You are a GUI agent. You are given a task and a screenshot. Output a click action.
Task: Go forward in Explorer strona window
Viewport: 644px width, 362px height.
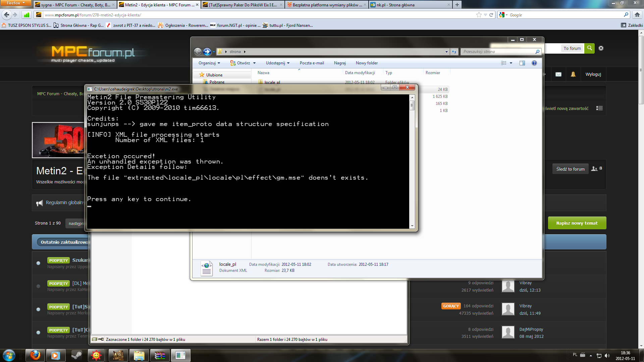point(207,52)
